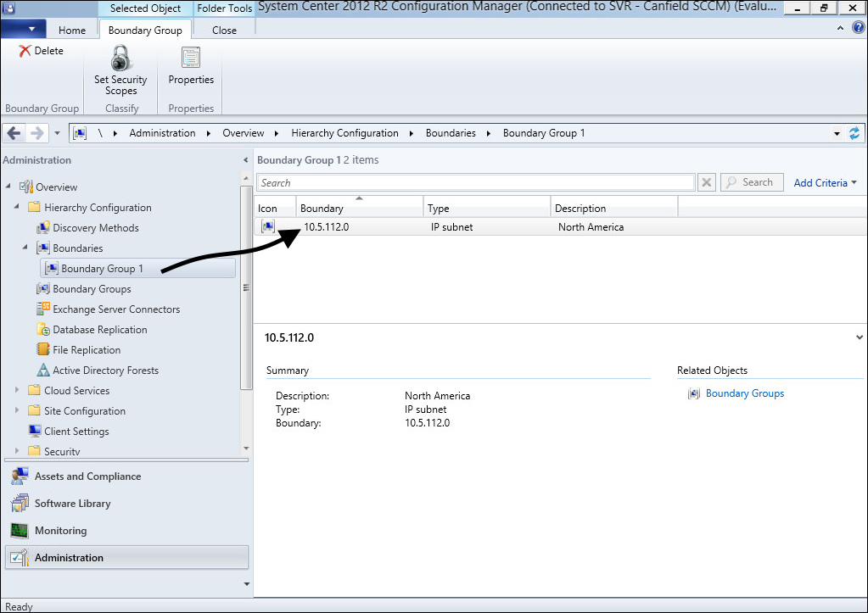Click Boundaries breadcrumb segment
This screenshot has width=868, height=613.
[x=451, y=133]
